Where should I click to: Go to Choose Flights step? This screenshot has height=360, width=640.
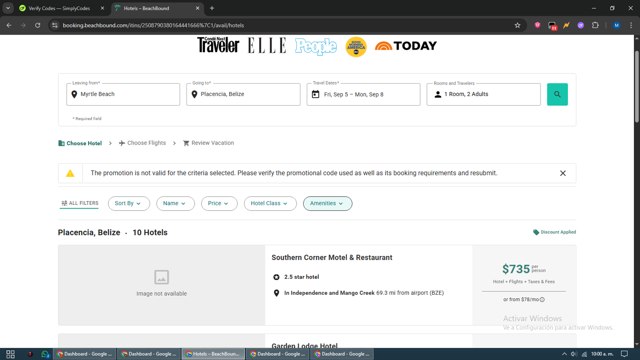click(142, 143)
